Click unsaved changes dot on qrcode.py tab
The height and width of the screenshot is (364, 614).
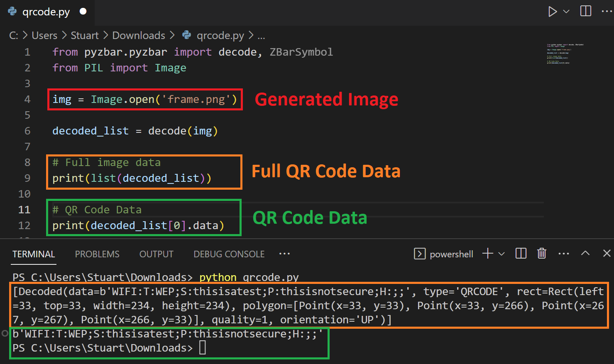(83, 11)
